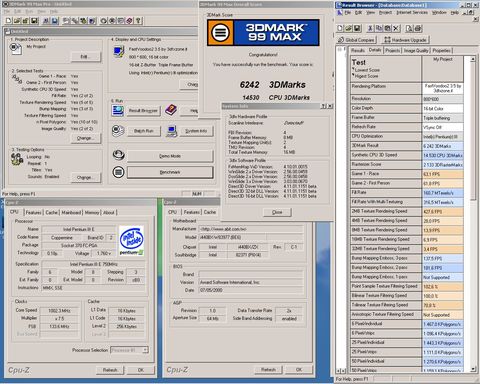Click Open project icon in 3DMark toolbar

[x=17, y=21]
